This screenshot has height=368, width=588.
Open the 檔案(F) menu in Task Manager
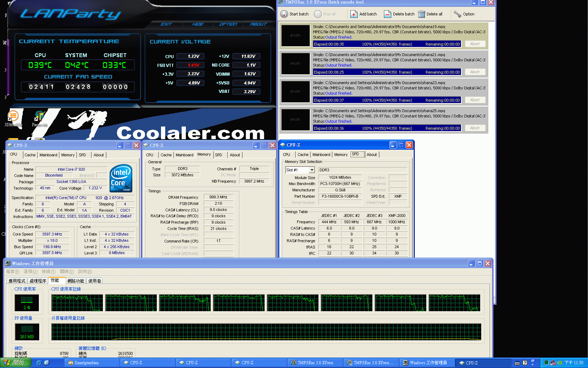[x=13, y=272]
